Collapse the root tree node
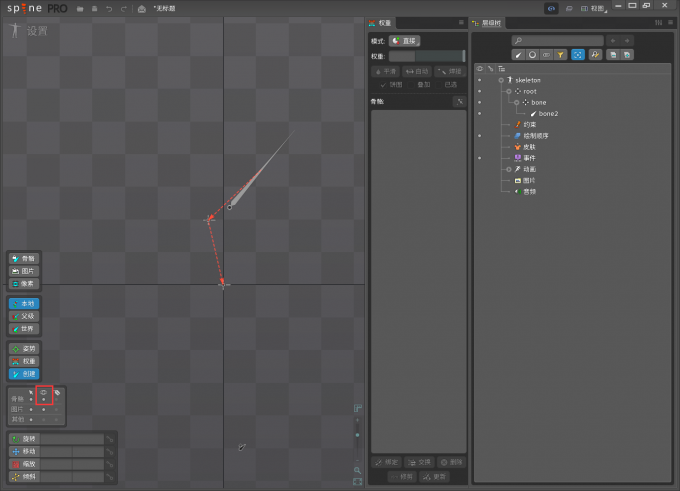Viewport: 680px width, 491px height. pyautogui.click(x=509, y=92)
